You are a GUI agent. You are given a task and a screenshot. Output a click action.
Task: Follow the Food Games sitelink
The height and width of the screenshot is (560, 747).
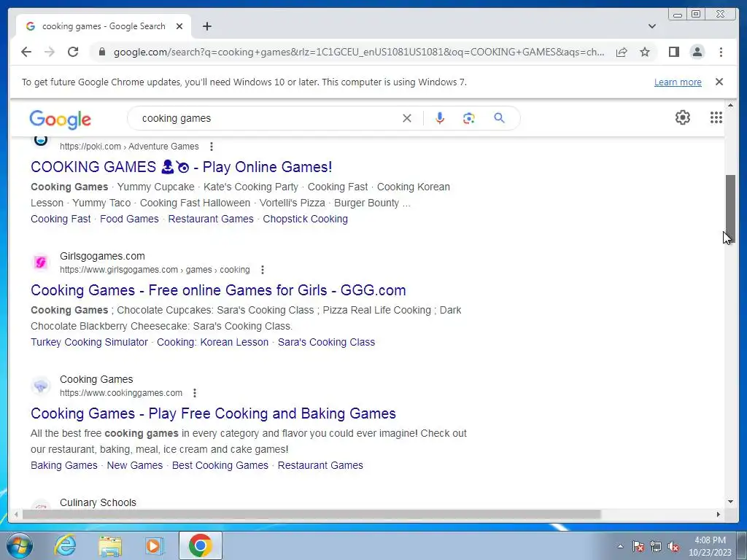[x=129, y=219]
